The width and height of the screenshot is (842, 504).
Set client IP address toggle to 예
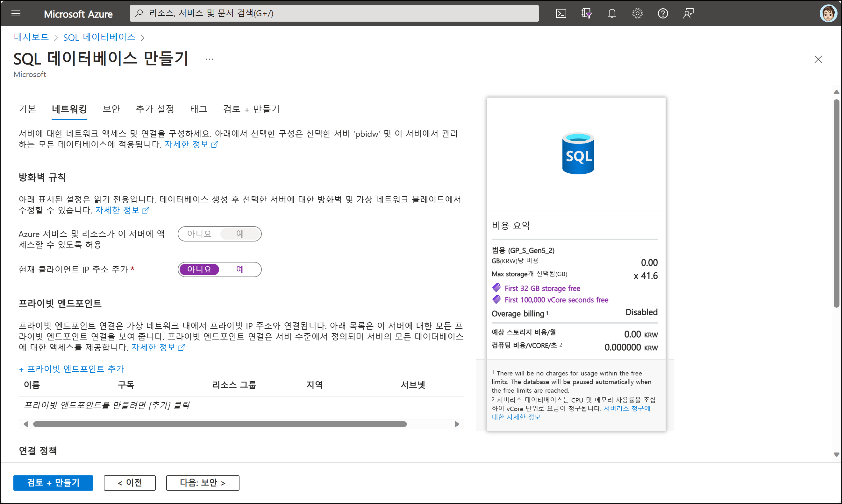point(240,269)
